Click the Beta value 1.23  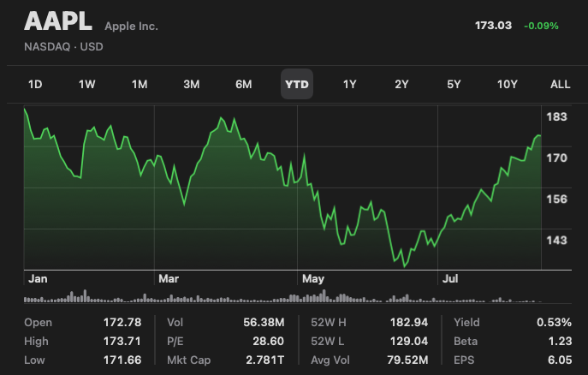tap(560, 342)
